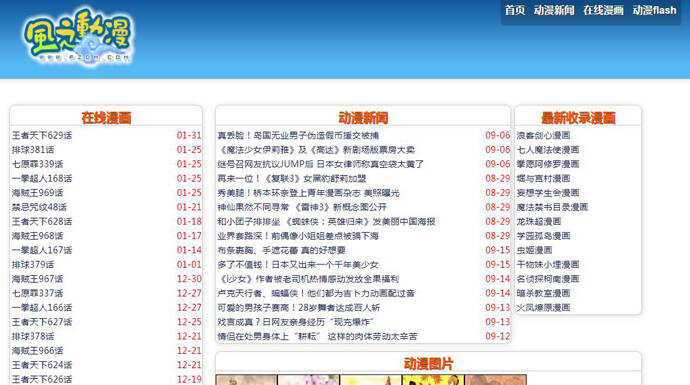Select the 龙珠超漫画 entry
Image resolution: width=690 pixels, height=385 pixels.
point(539,221)
